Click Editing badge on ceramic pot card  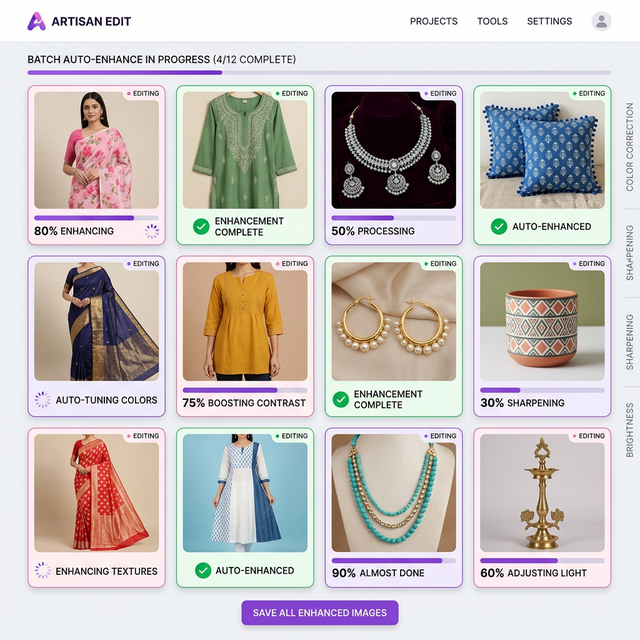point(589,264)
